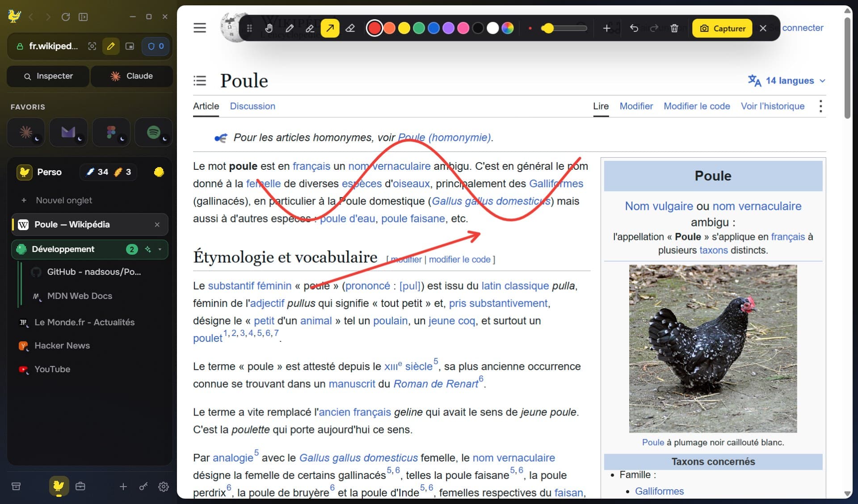Open browser settings gear

pyautogui.click(x=164, y=487)
